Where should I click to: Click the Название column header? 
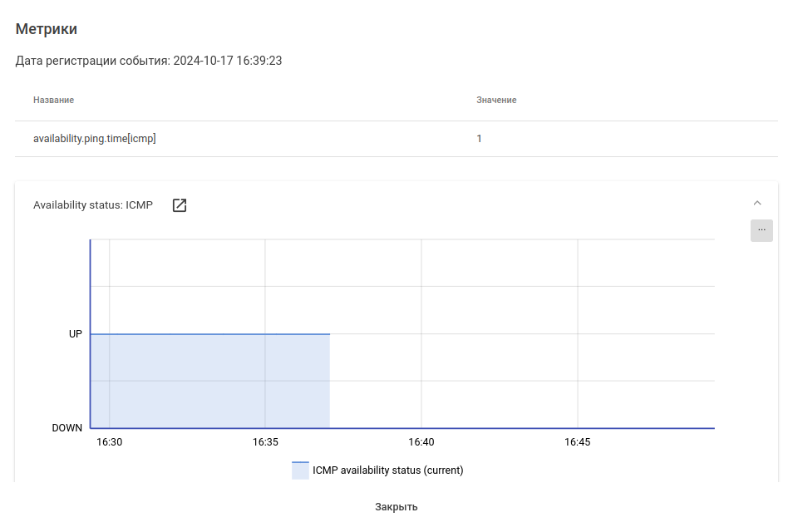coord(53,100)
